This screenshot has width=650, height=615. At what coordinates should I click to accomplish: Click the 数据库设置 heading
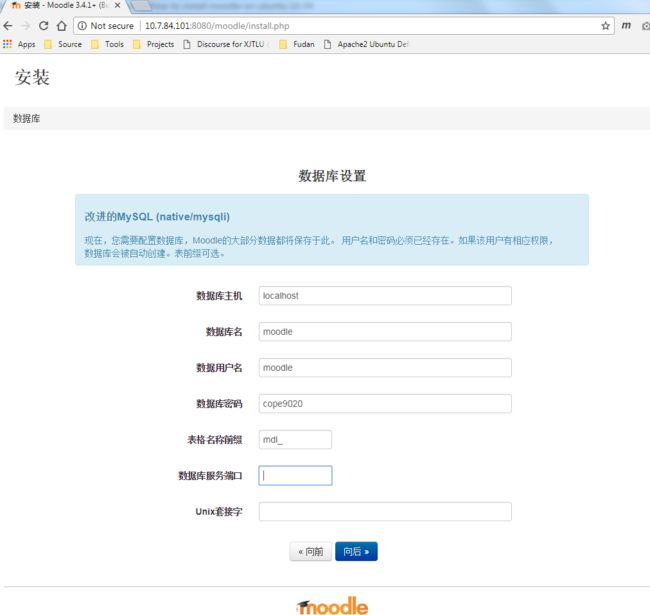tap(332, 176)
